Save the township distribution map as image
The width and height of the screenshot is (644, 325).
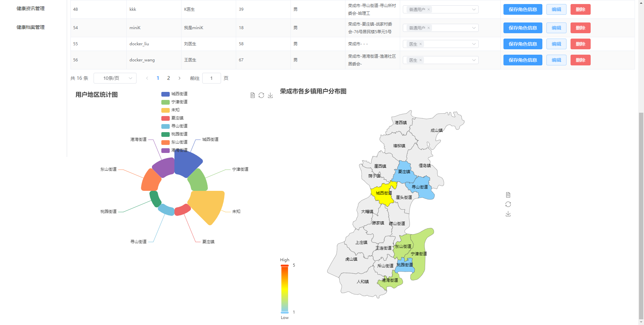click(508, 214)
